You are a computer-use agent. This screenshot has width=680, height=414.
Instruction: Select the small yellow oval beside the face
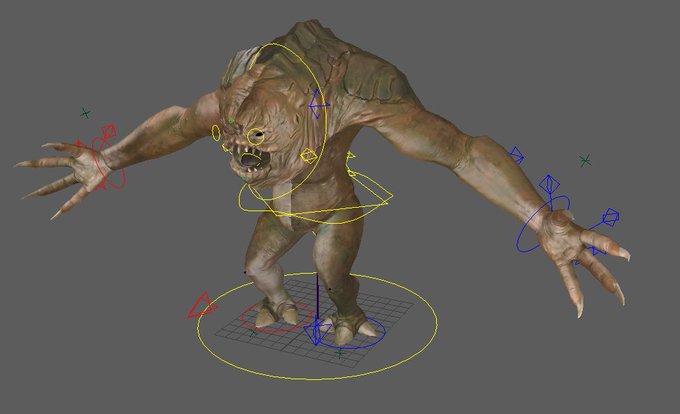pyautogui.click(x=216, y=133)
